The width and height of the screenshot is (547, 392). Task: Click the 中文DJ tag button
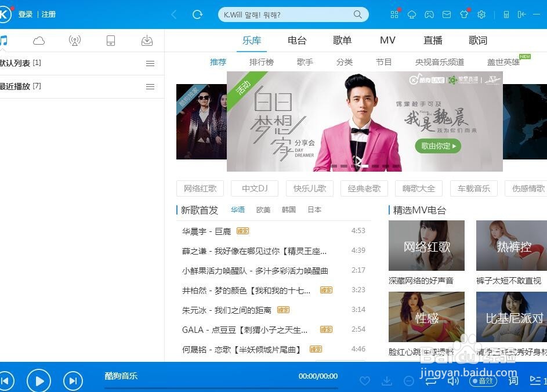click(255, 188)
